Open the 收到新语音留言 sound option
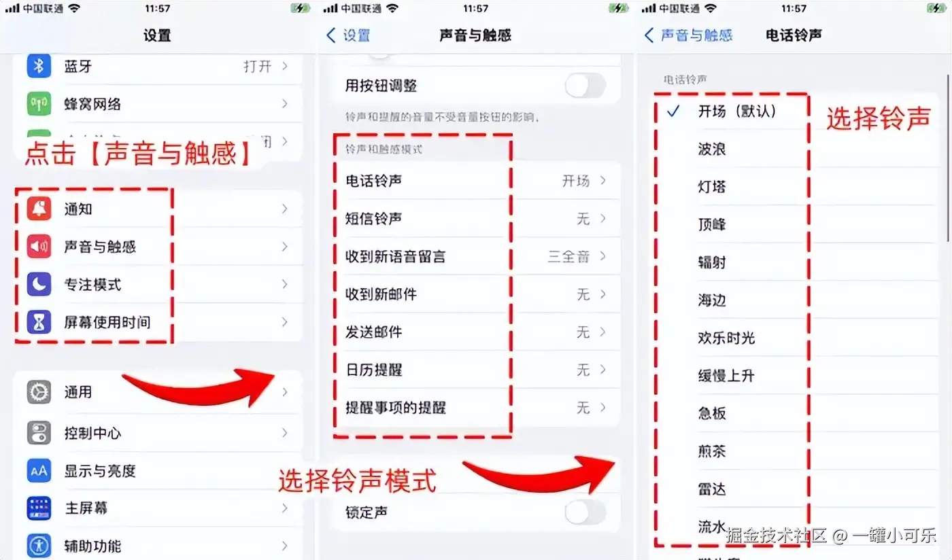 coord(477,257)
